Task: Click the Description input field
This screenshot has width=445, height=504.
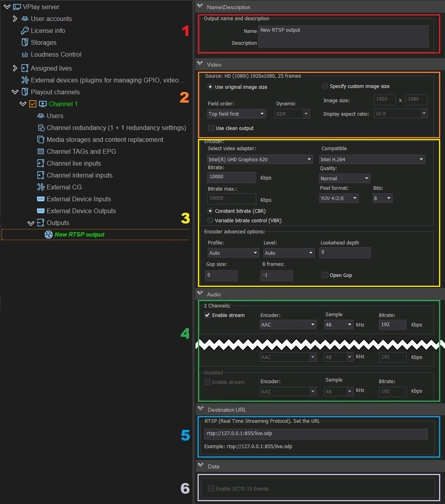Action: (x=343, y=42)
